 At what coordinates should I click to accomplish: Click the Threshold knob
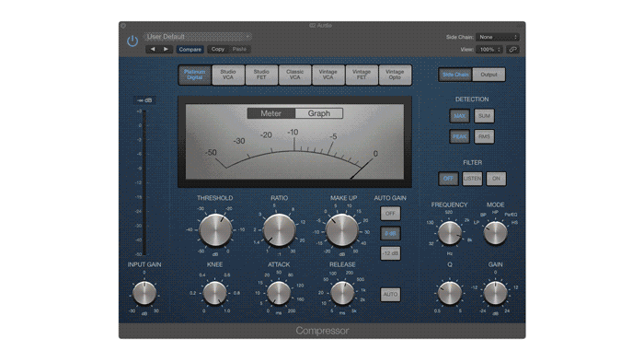point(215,230)
